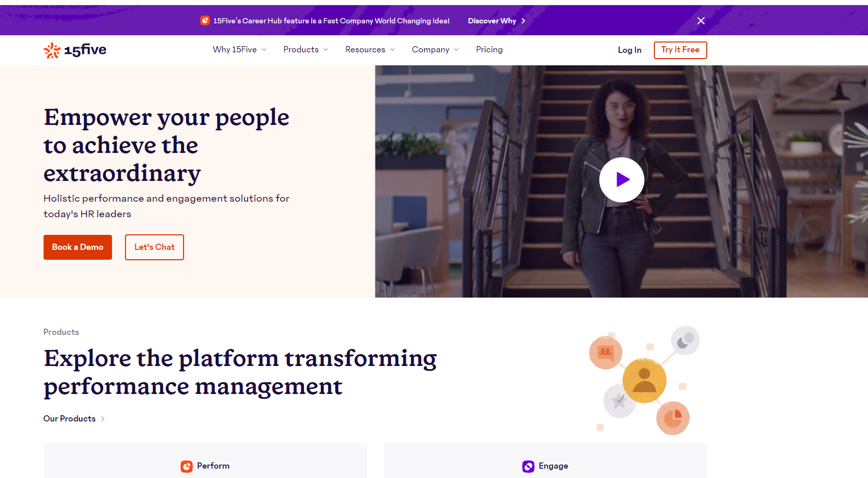This screenshot has width=868, height=478.
Task: Click the Book a Demo button
Action: tap(78, 247)
